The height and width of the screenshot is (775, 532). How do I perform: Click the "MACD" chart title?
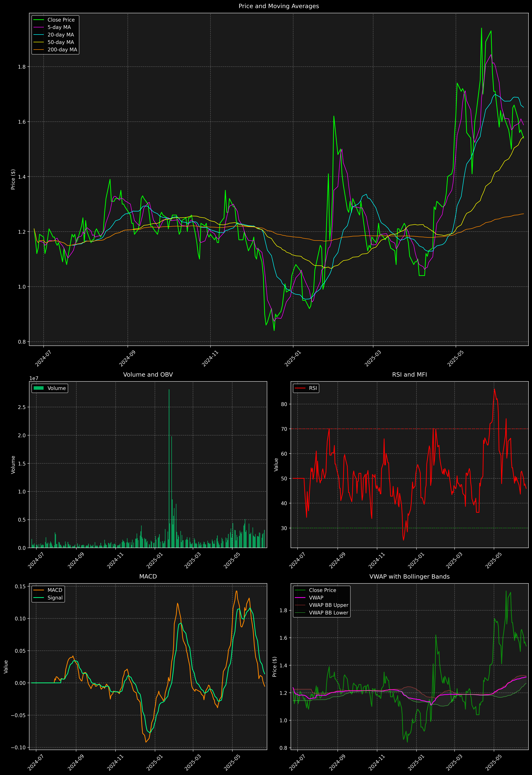[148, 577]
